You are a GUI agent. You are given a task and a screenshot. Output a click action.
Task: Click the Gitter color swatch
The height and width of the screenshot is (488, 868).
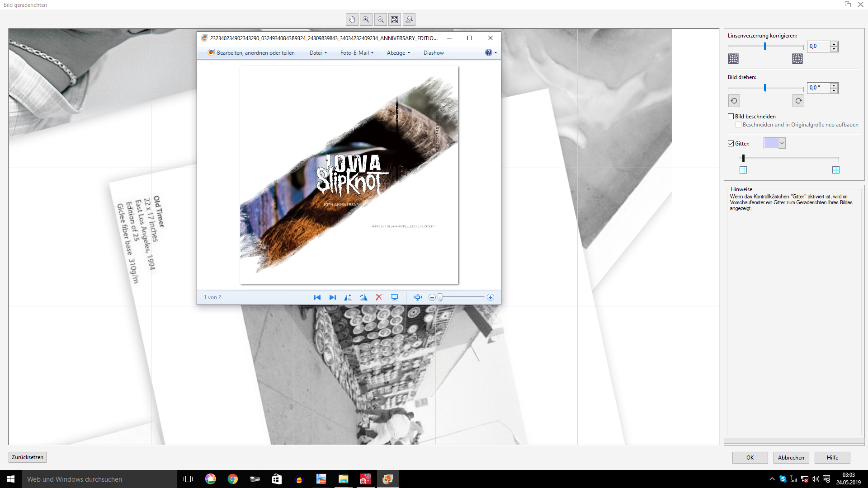(x=771, y=143)
